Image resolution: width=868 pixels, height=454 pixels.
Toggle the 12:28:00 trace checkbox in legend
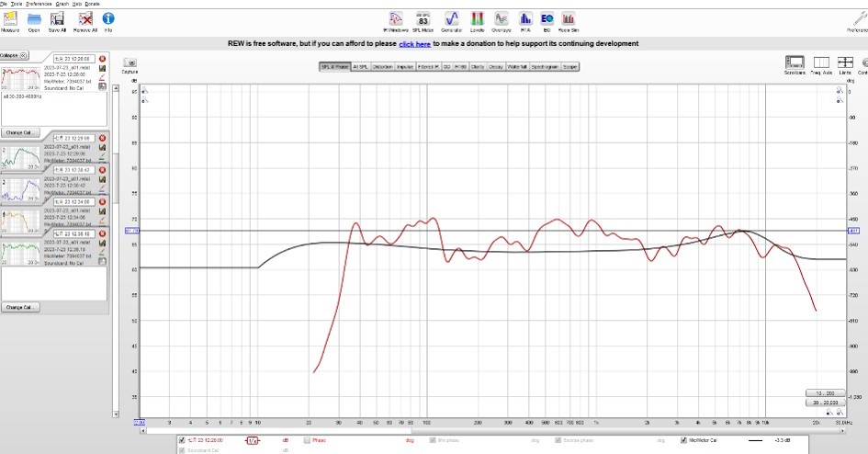(x=182, y=441)
